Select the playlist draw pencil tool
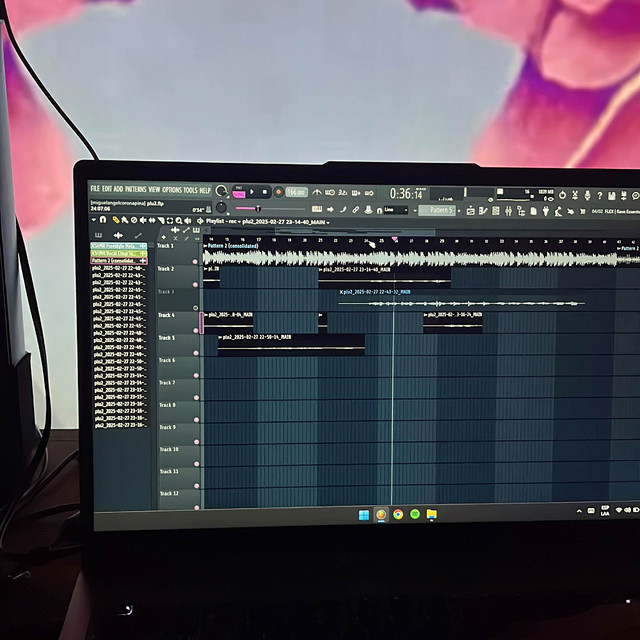This screenshot has width=640, height=640. (116, 220)
